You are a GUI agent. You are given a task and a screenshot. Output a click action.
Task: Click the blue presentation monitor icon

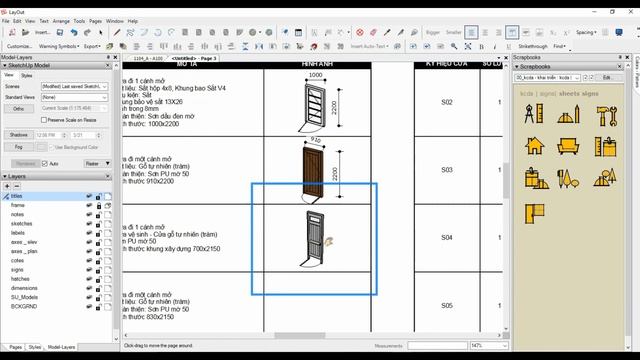click(619, 32)
